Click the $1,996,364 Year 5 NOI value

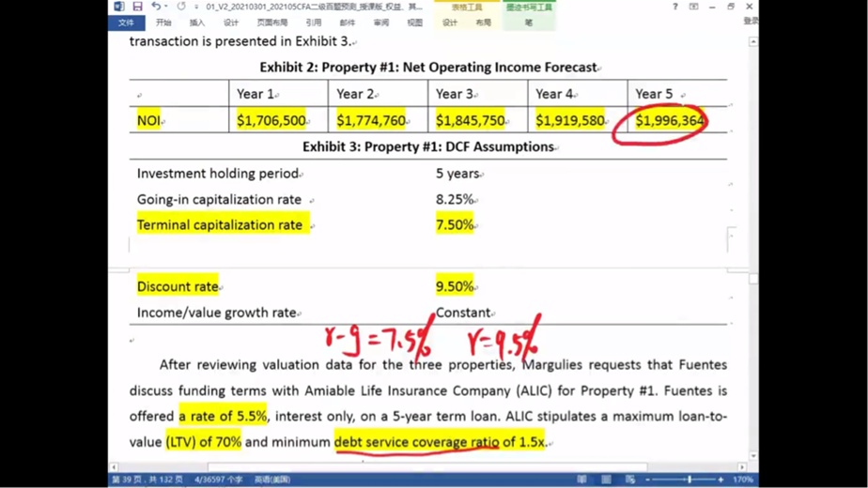point(670,121)
